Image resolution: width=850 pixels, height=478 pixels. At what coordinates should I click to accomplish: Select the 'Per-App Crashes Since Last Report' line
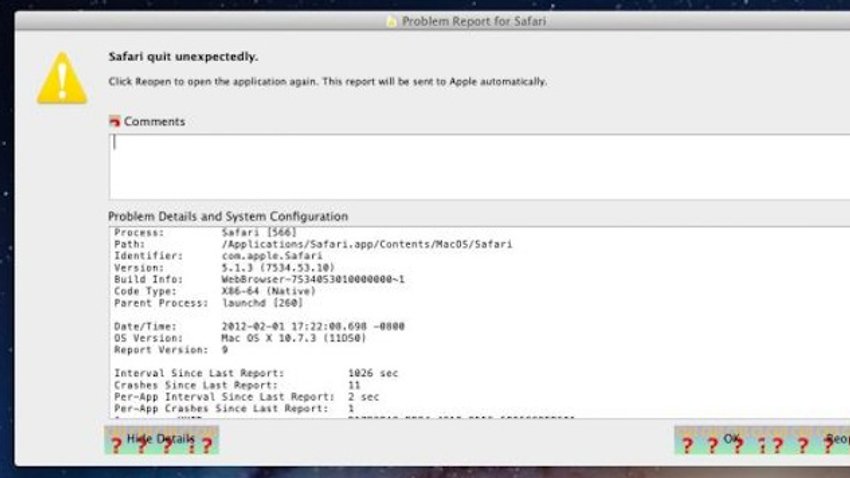234,409
